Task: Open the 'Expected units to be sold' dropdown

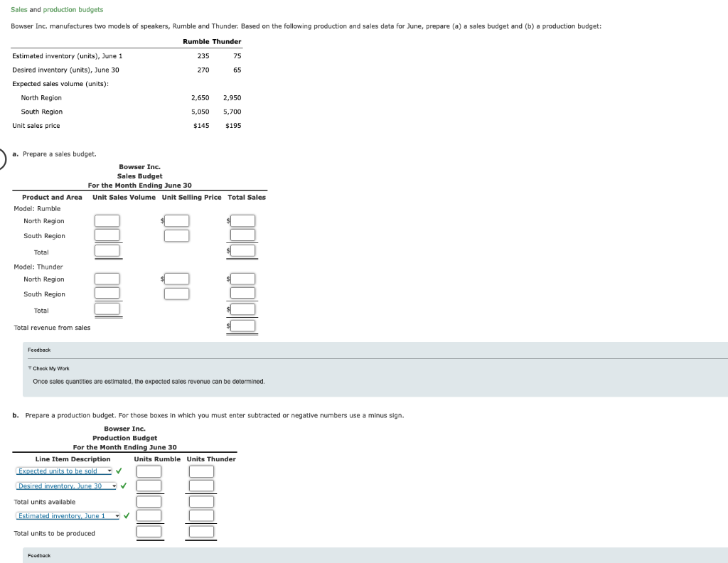Action: (64, 471)
